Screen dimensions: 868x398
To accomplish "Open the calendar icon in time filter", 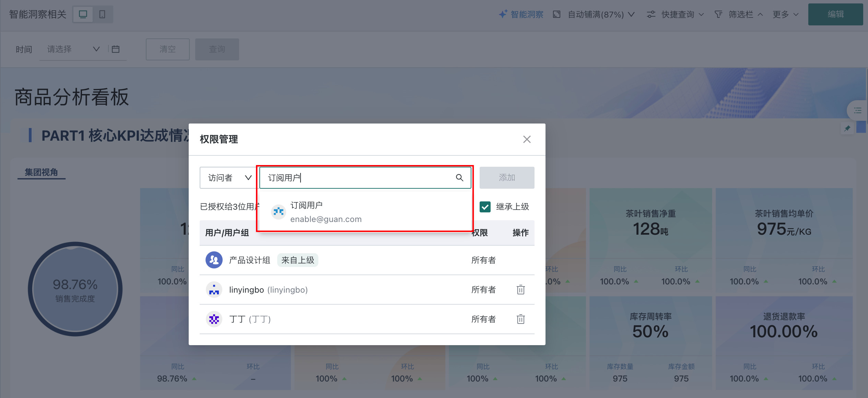I will tap(116, 49).
